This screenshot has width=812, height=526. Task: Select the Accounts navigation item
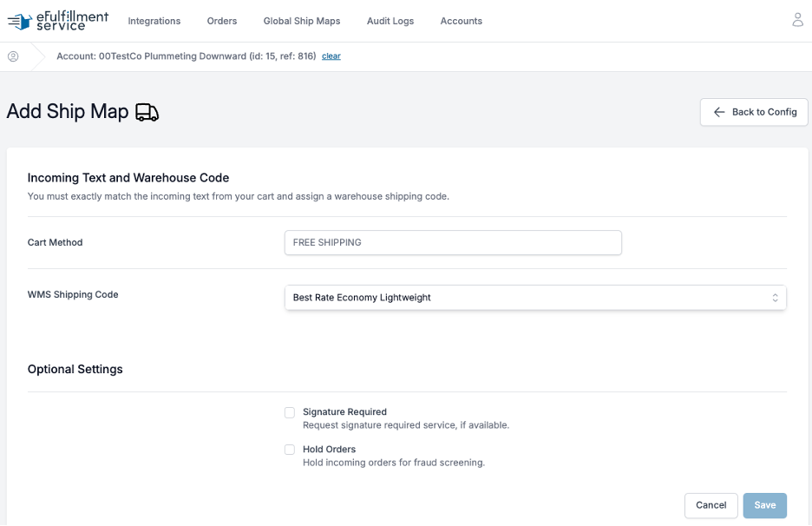coord(461,21)
